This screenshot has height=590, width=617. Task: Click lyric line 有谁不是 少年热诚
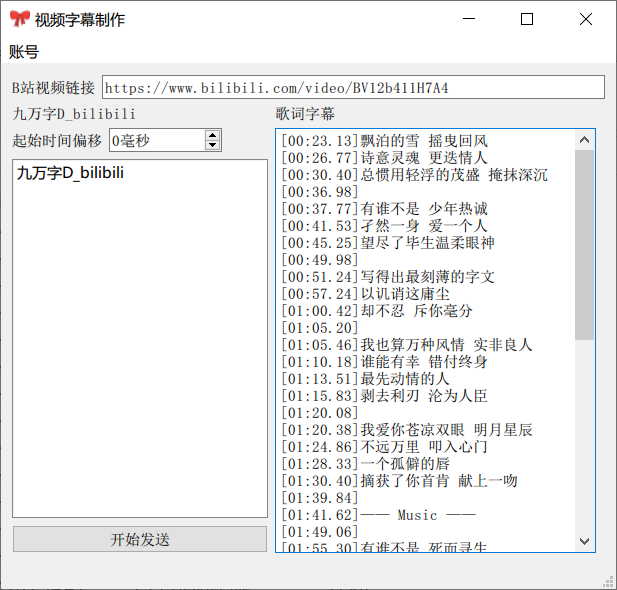coord(384,209)
